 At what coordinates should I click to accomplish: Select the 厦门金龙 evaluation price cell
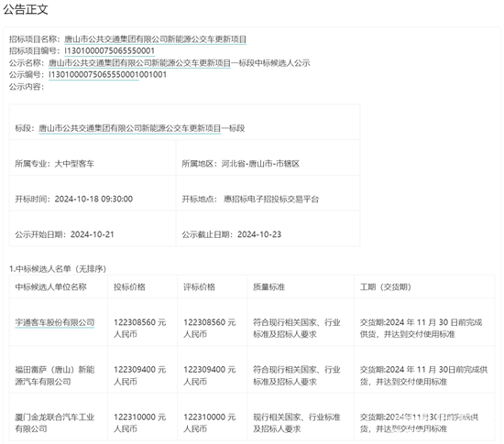(213, 417)
